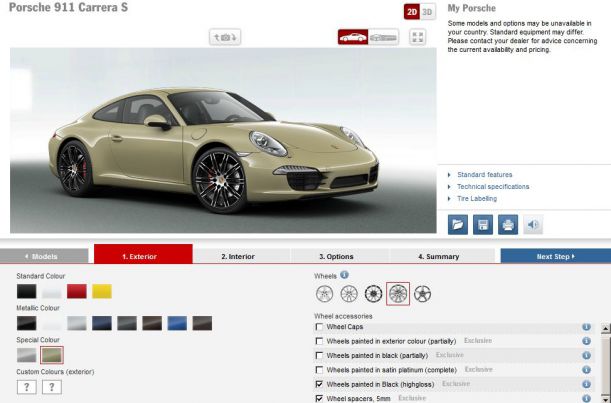The width and height of the screenshot is (611, 403).
Task: Open info for Wheels painted in Black (highgloss)
Action: click(586, 384)
